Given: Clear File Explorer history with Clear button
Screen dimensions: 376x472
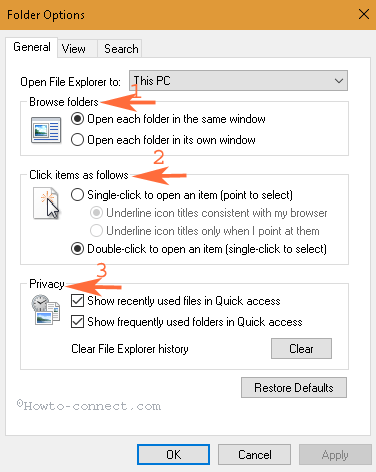Looking at the screenshot, I should 301,349.
